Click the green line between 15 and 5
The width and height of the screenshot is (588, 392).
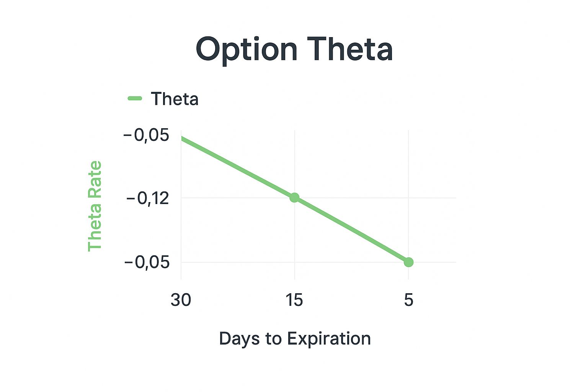[x=351, y=230]
